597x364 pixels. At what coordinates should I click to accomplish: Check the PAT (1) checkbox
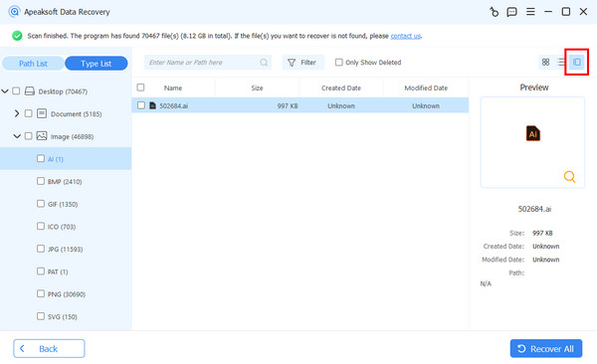[x=41, y=272]
